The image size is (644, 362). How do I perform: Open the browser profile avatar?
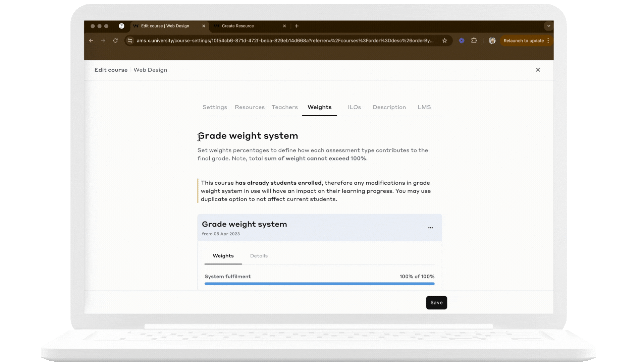point(492,41)
